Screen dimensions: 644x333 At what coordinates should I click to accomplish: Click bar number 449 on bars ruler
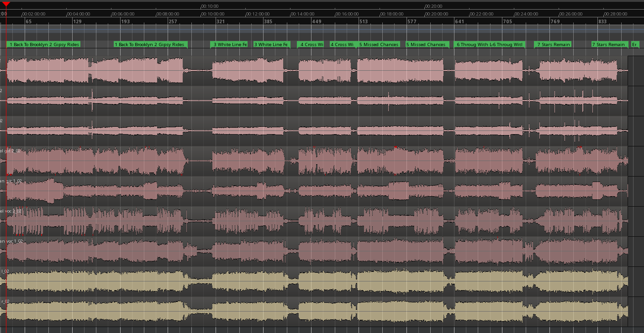317,21
